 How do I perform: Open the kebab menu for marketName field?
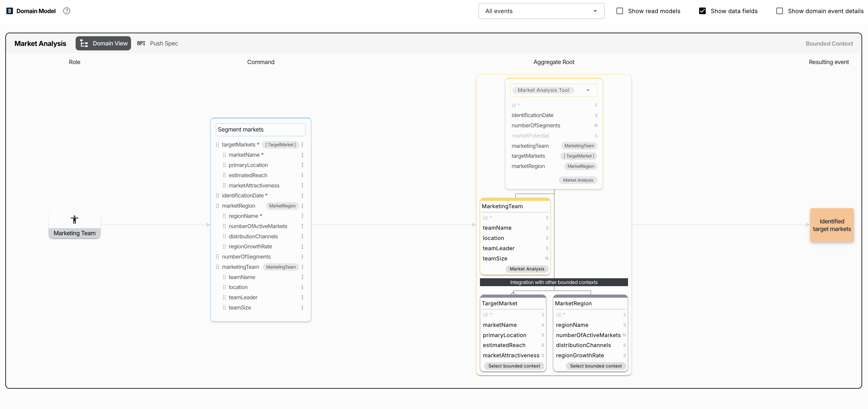pos(302,155)
